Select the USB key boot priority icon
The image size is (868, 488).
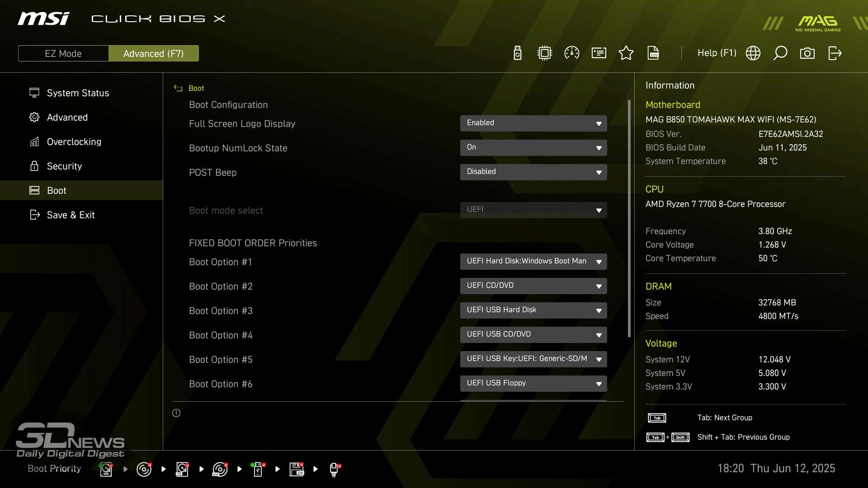pyautogui.click(x=258, y=469)
